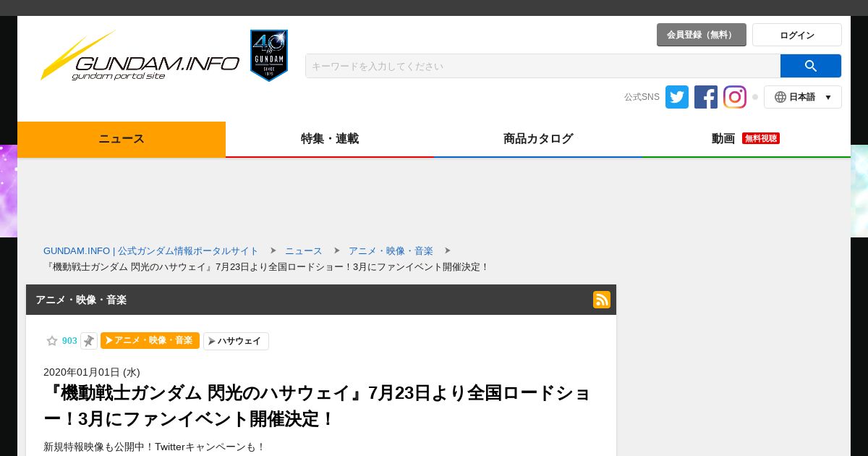Click the blue search magnifier button
The image size is (868, 456).
pyautogui.click(x=811, y=66)
